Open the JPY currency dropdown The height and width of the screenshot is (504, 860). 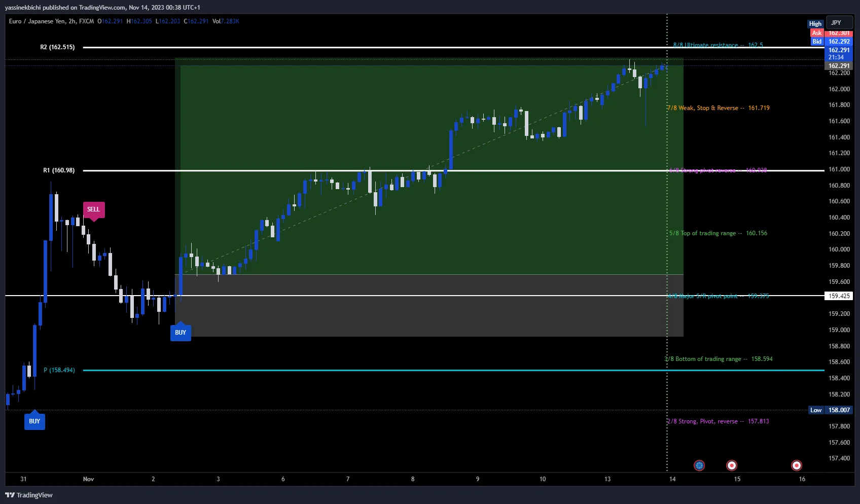pos(839,23)
